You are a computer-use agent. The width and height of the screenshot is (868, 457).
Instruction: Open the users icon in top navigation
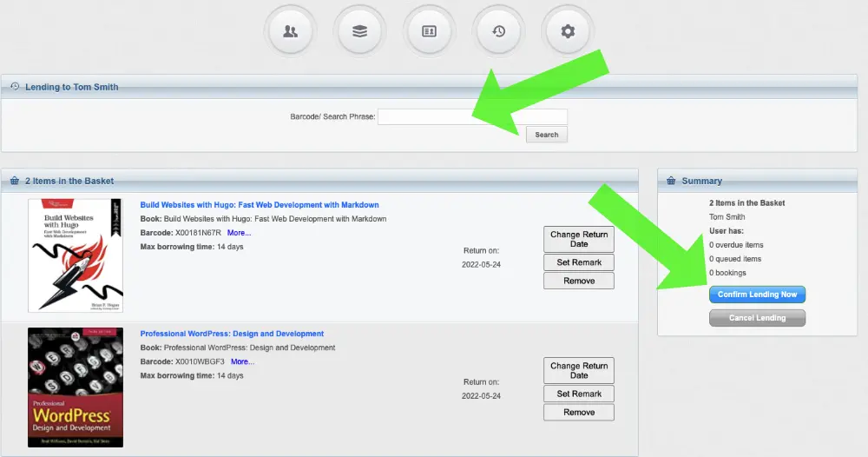tap(290, 31)
